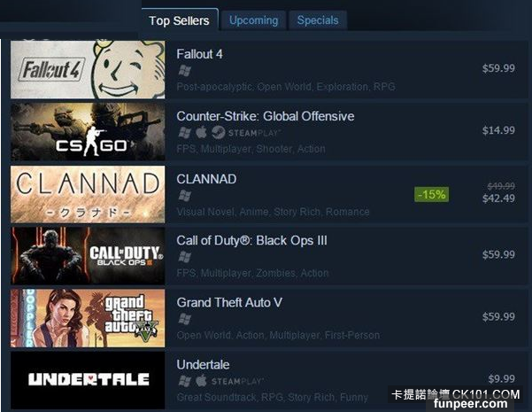The image size is (532, 412).
Task: Select the Top Sellers tab
Action: pyautogui.click(x=179, y=20)
